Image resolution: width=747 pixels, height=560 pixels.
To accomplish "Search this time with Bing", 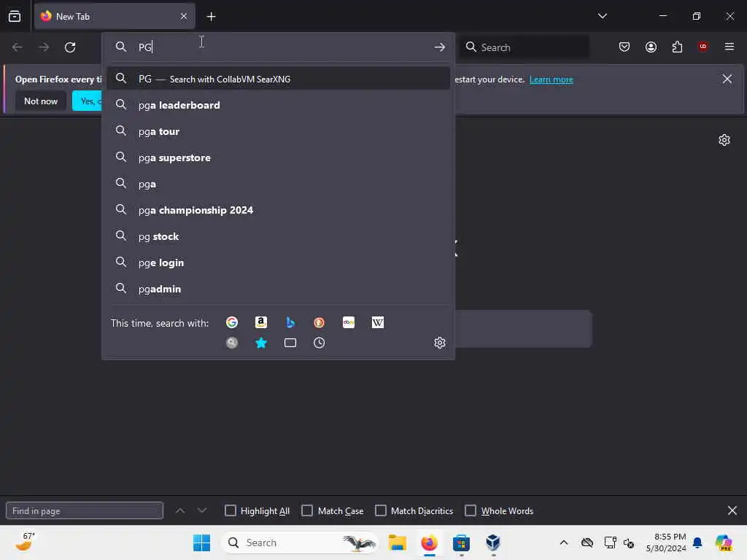I will pyautogui.click(x=290, y=322).
